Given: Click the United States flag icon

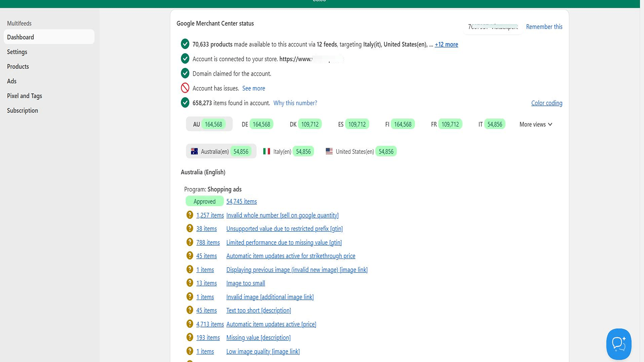Looking at the screenshot, I should click(x=329, y=151).
